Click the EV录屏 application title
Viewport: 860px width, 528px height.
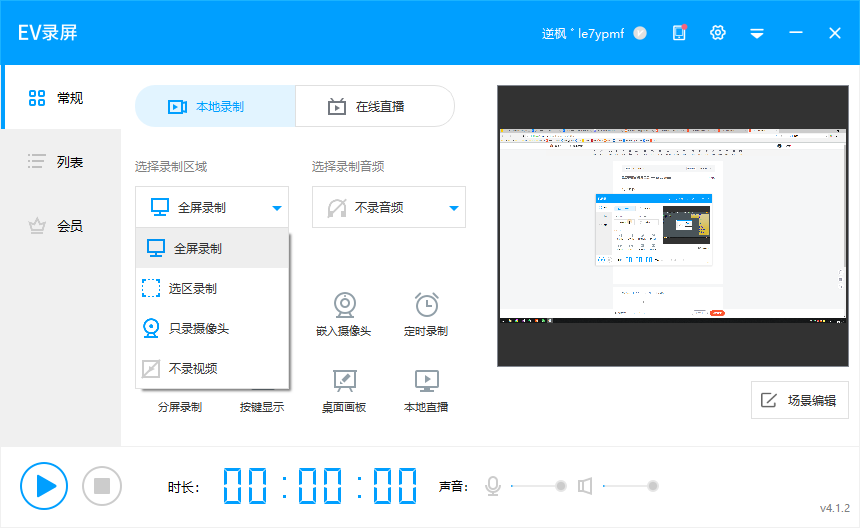point(48,33)
